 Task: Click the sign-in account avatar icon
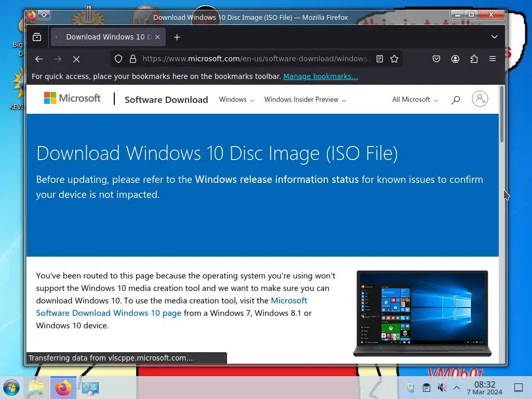coord(480,99)
